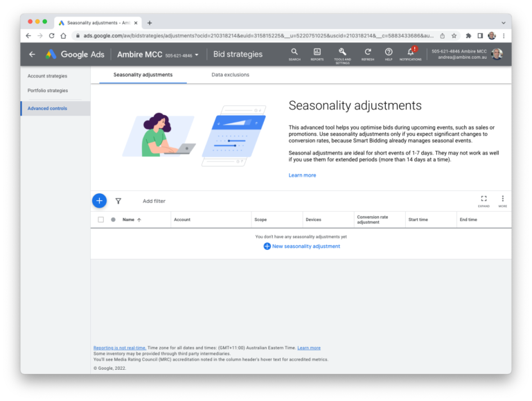Open the Help question mark icon
This screenshot has width=532, height=401.
pyautogui.click(x=389, y=54)
